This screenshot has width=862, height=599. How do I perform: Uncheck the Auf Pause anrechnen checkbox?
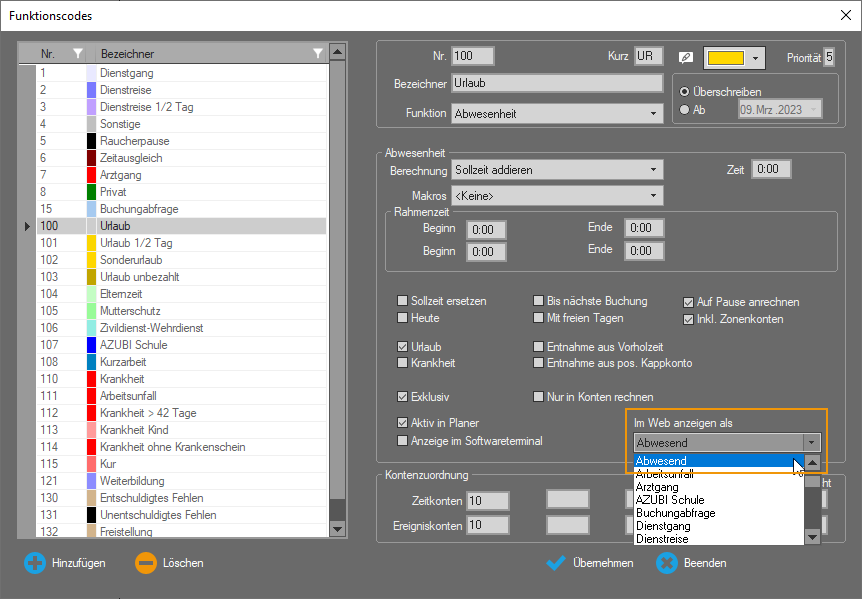(689, 302)
